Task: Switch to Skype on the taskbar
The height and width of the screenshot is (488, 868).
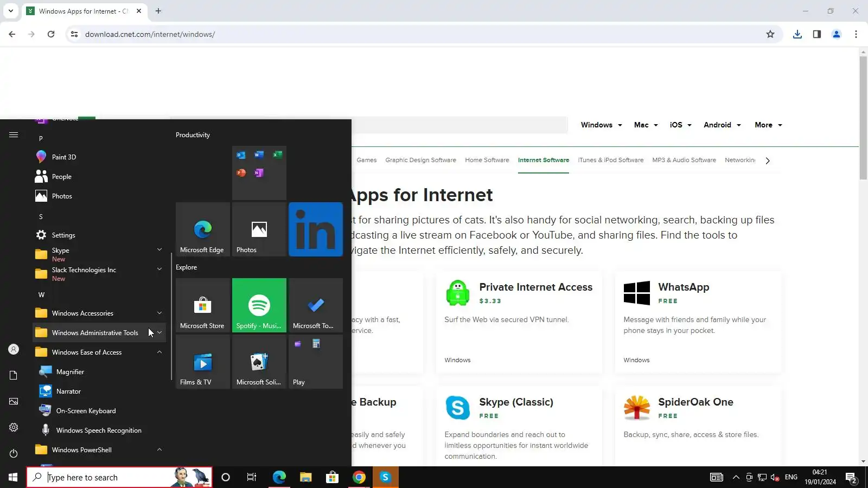Action: click(386, 477)
